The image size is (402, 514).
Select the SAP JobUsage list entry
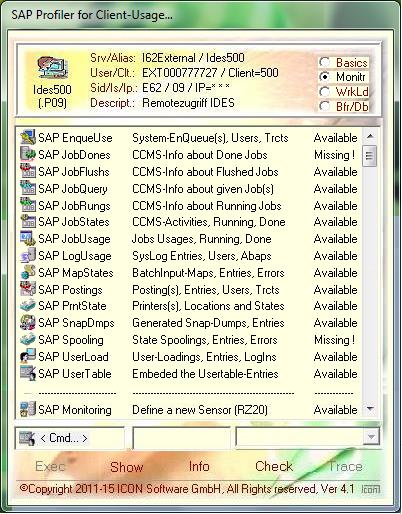(189, 239)
